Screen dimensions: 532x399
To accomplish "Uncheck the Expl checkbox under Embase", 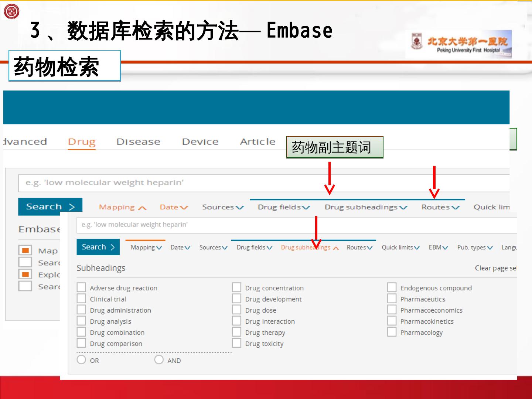I will 25,274.
